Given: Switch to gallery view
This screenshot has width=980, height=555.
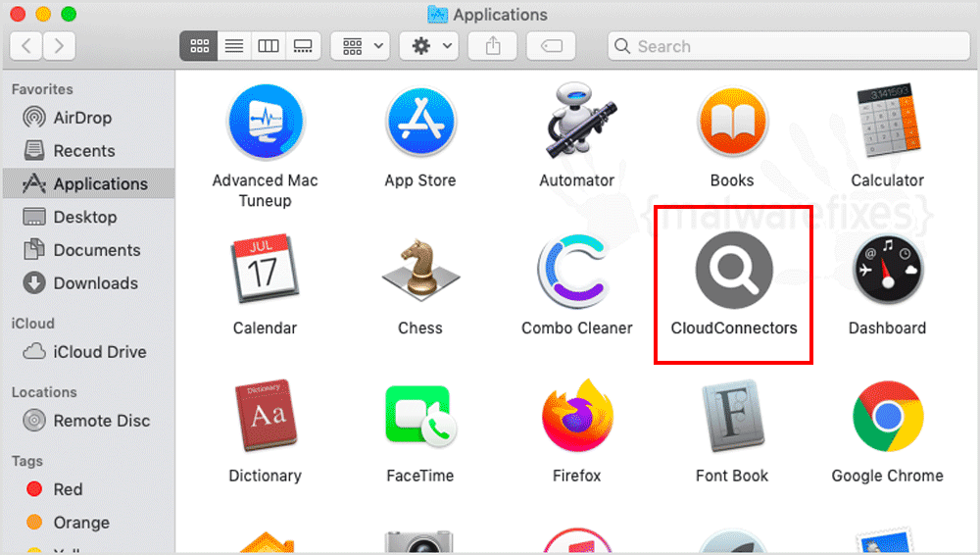Looking at the screenshot, I should [303, 46].
